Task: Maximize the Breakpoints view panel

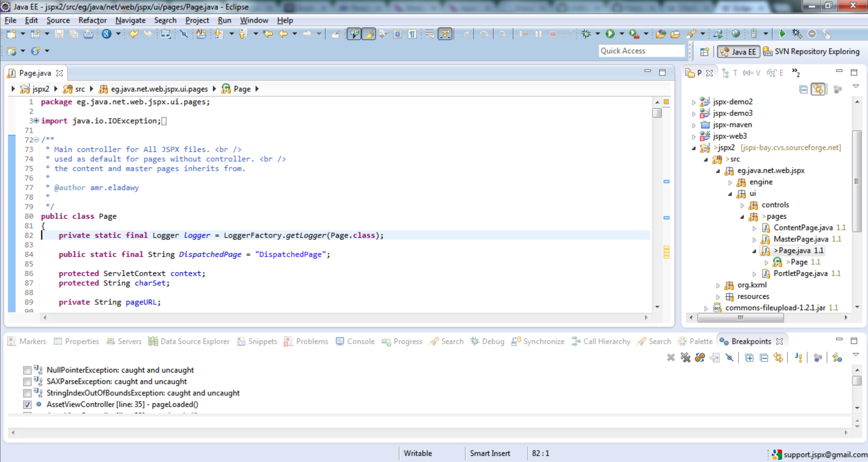Action: [x=853, y=341]
